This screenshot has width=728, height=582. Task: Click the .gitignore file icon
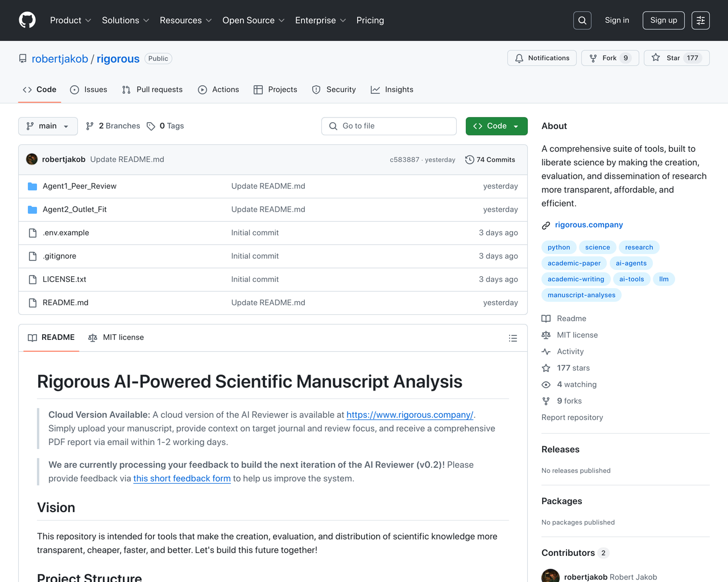point(32,256)
